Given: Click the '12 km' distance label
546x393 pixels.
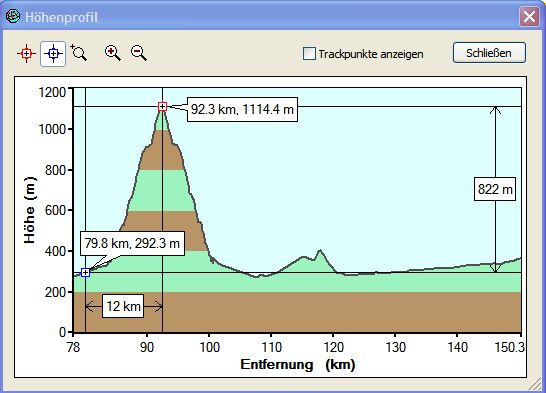Looking at the screenshot, I should [x=123, y=306].
